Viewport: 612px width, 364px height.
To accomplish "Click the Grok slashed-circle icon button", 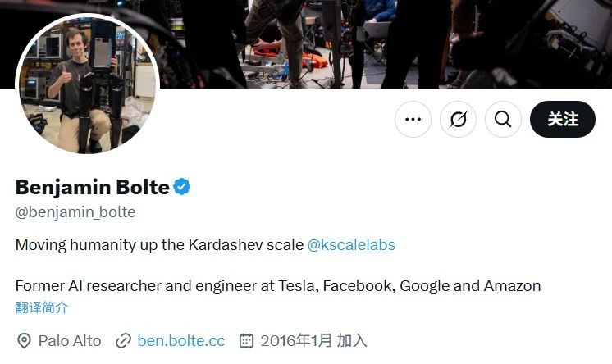I will 458,120.
